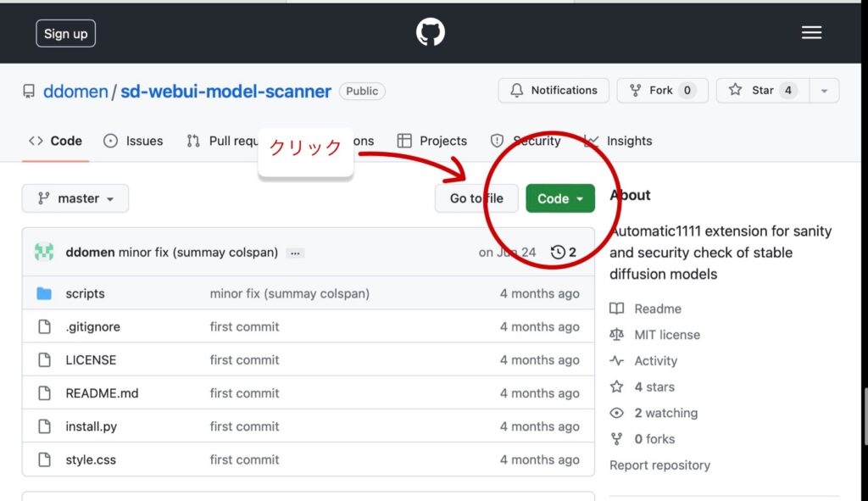868x501 pixels.
Task: Switch to the Code tab
Action: click(55, 142)
